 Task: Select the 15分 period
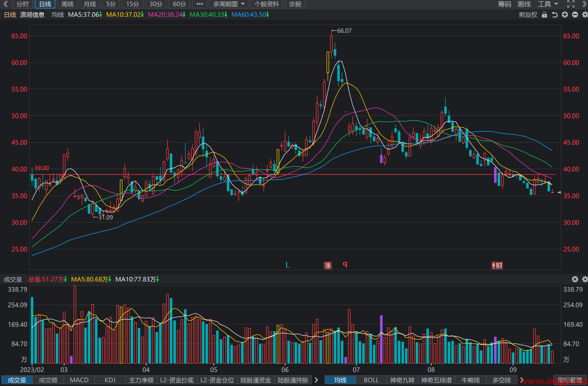(x=133, y=4)
